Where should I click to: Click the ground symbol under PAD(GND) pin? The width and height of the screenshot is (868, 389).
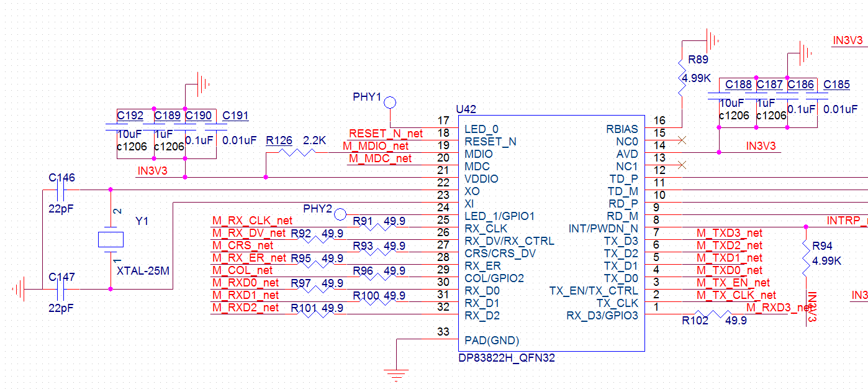tap(396, 374)
